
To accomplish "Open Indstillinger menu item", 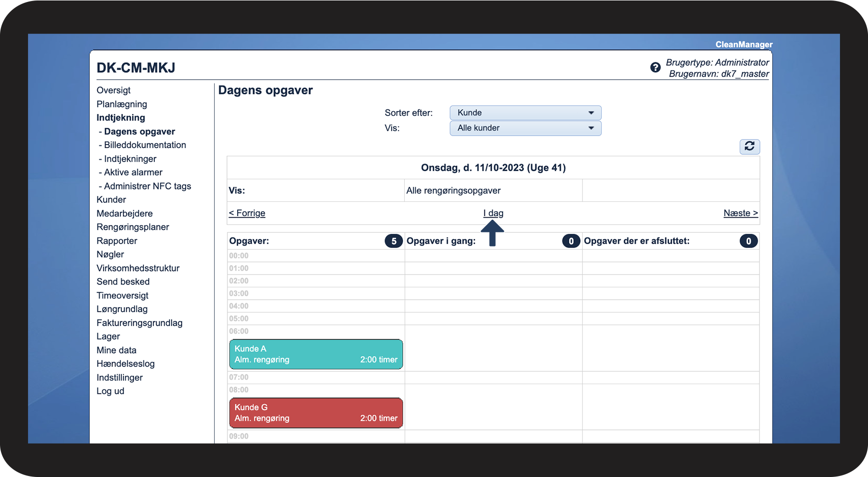I will point(120,378).
